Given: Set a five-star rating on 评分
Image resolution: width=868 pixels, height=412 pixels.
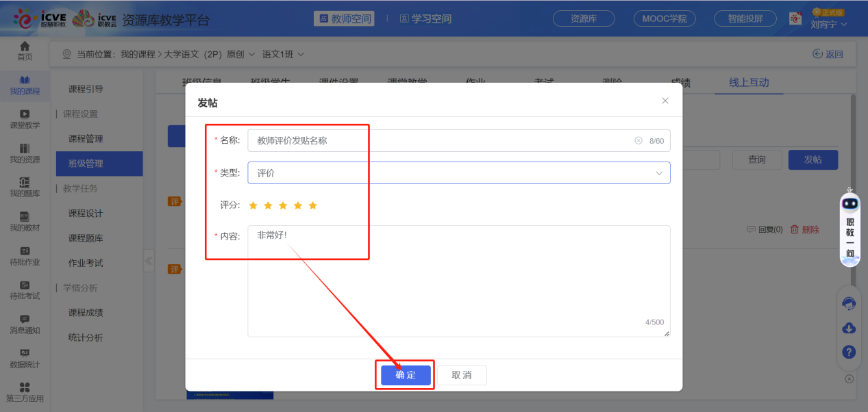Looking at the screenshot, I should [313, 205].
